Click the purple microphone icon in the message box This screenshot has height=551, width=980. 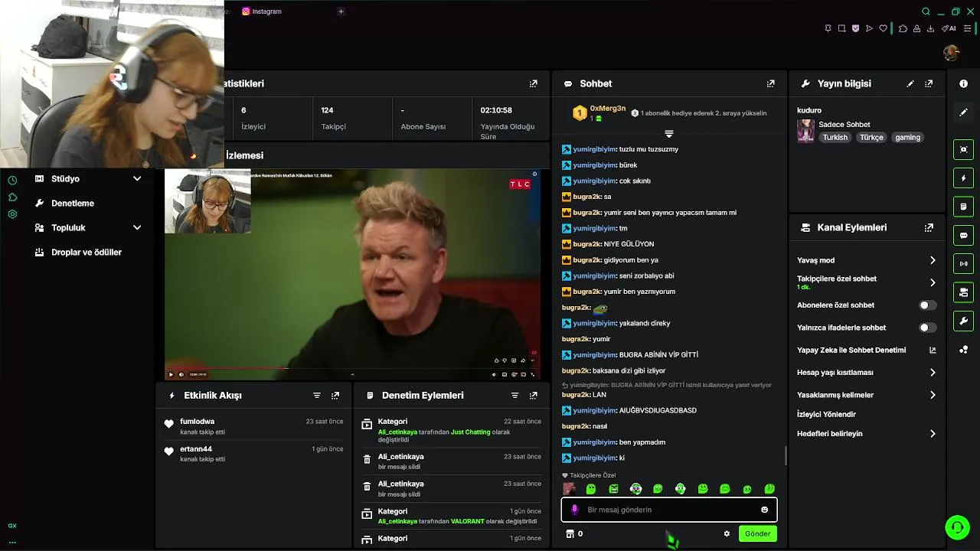pos(575,510)
